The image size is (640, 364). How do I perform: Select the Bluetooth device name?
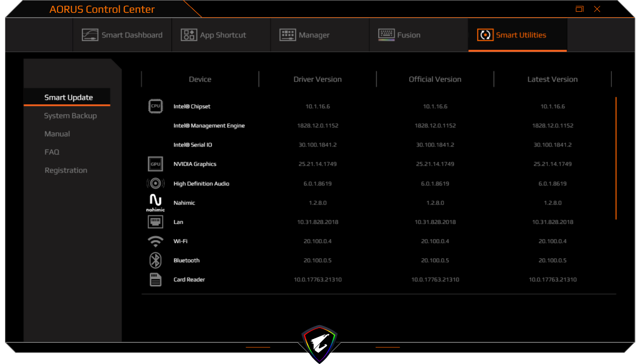pyautogui.click(x=187, y=260)
